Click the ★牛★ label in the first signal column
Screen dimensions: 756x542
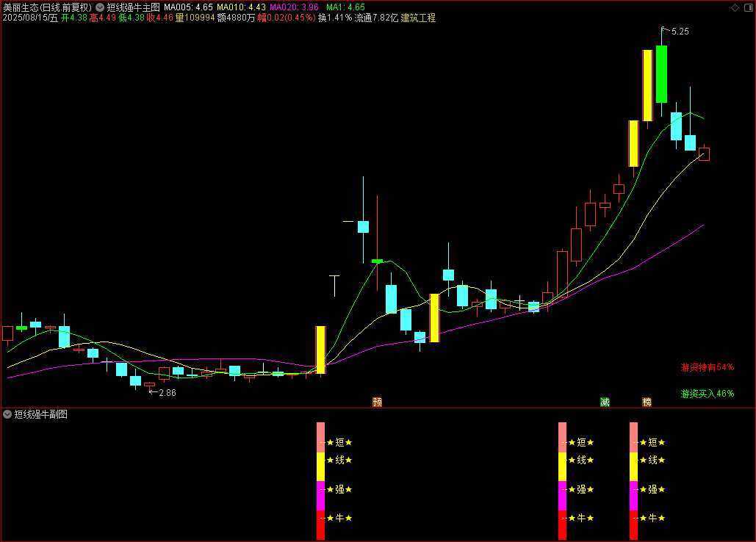(x=339, y=518)
